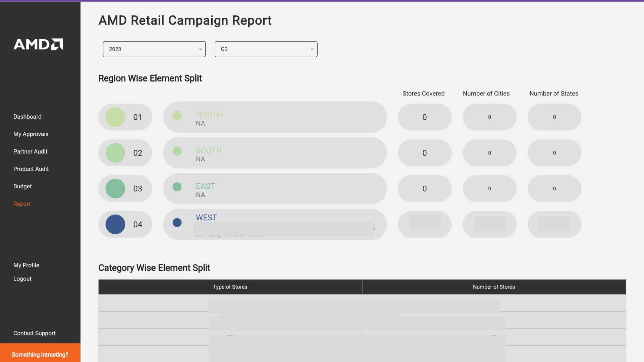Open the 2023 year dropdown
The image size is (644, 362).
click(x=154, y=49)
